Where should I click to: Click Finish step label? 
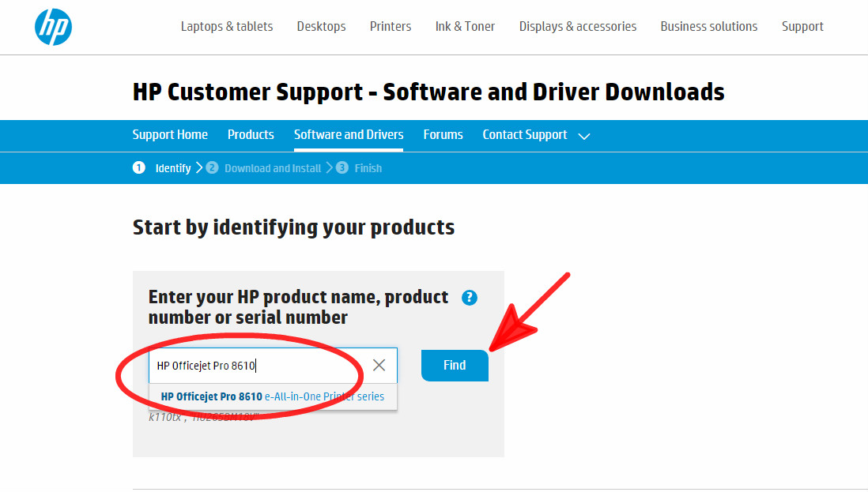pyautogui.click(x=368, y=168)
